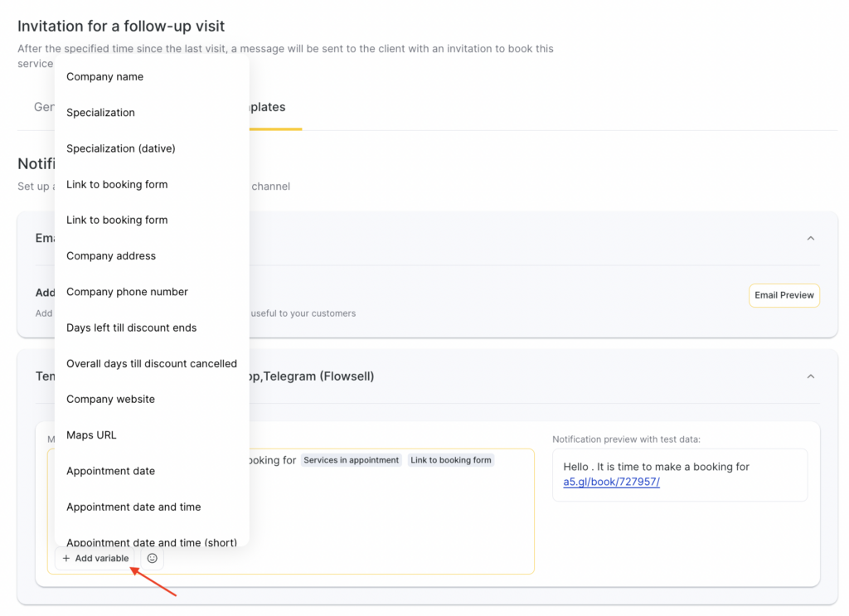Collapse the Email section chevron

click(810, 239)
